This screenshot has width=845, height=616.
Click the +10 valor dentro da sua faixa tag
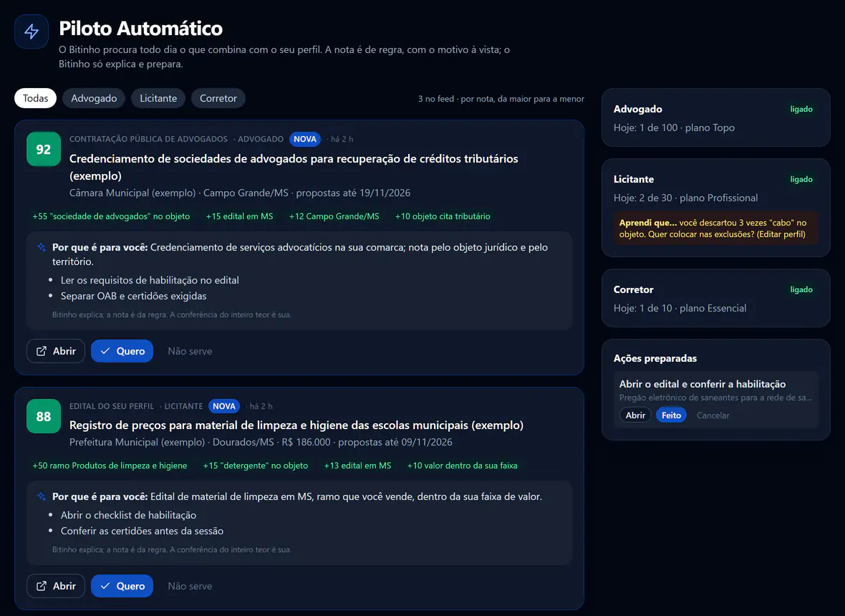(463, 466)
